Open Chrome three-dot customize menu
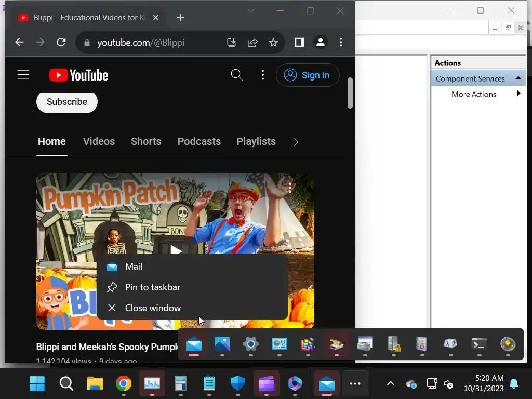 click(x=341, y=43)
